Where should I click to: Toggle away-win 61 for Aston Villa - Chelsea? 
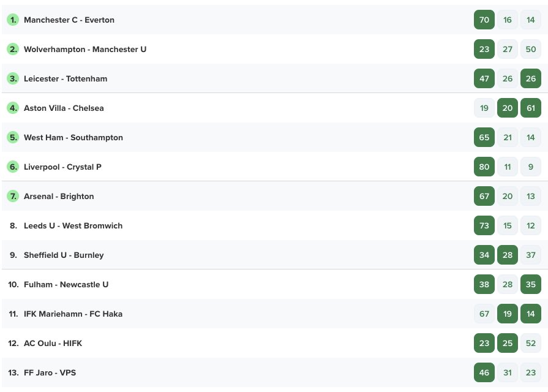tap(530, 108)
